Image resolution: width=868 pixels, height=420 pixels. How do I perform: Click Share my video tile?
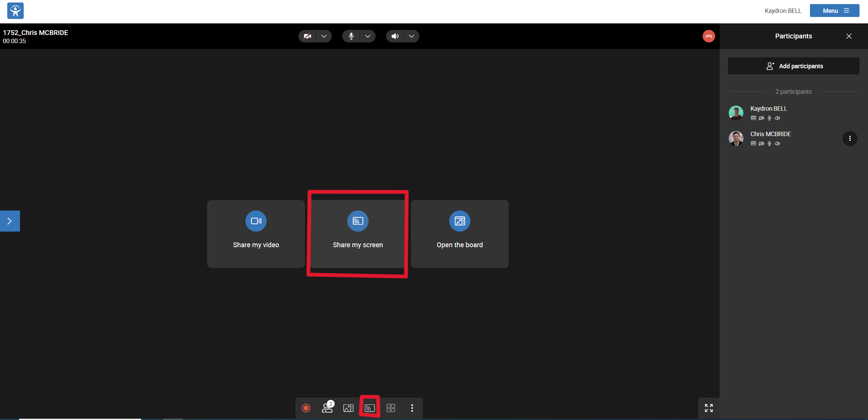256,234
